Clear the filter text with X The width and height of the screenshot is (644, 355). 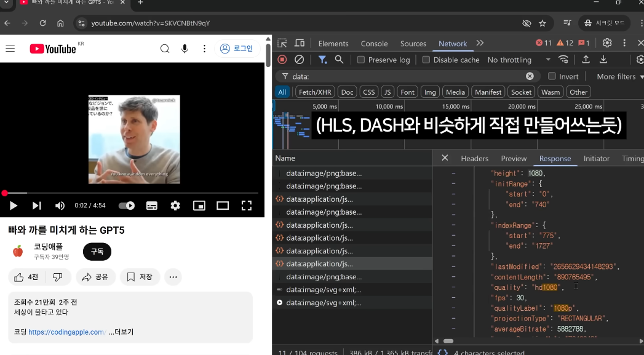point(530,76)
